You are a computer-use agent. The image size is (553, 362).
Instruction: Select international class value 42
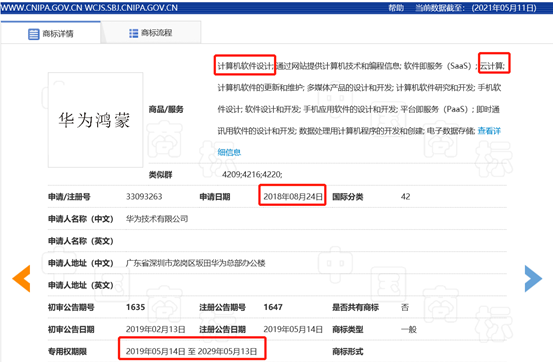pos(405,197)
